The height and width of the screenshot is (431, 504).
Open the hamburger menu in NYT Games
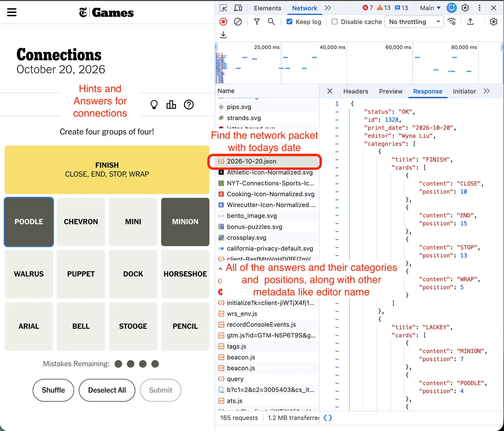[x=12, y=12]
